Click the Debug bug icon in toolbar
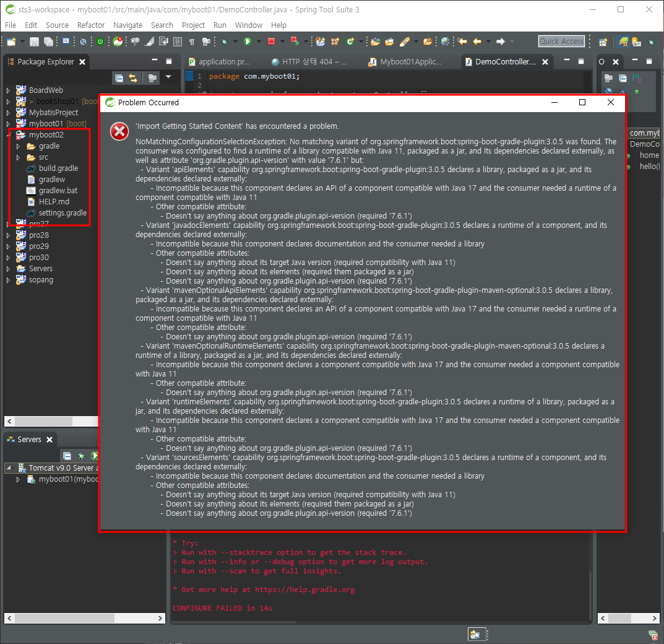This screenshot has width=664, height=644. click(x=225, y=41)
